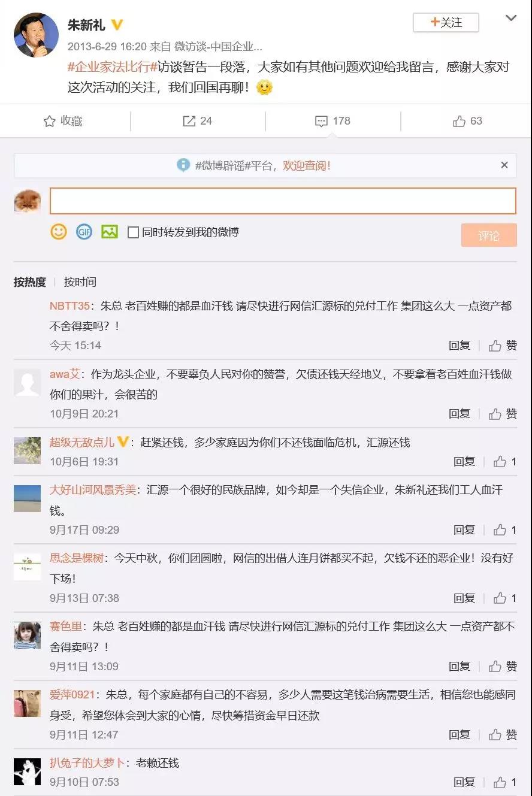Reply to 超级无敌点儿's comment

464,462
